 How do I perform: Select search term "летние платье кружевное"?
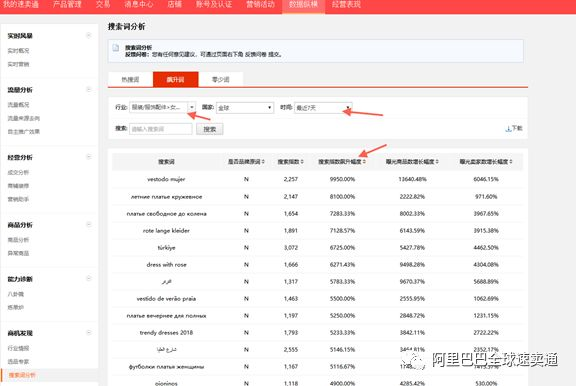click(x=166, y=196)
